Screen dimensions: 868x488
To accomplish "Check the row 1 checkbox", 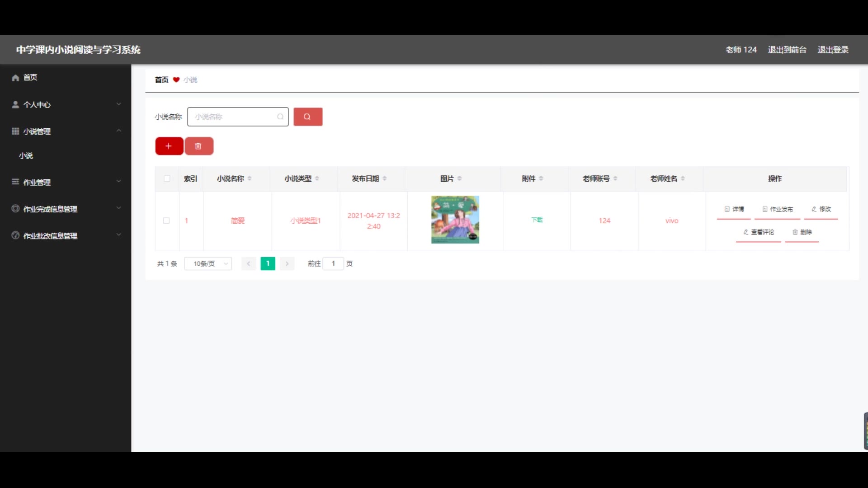I will click(x=166, y=221).
